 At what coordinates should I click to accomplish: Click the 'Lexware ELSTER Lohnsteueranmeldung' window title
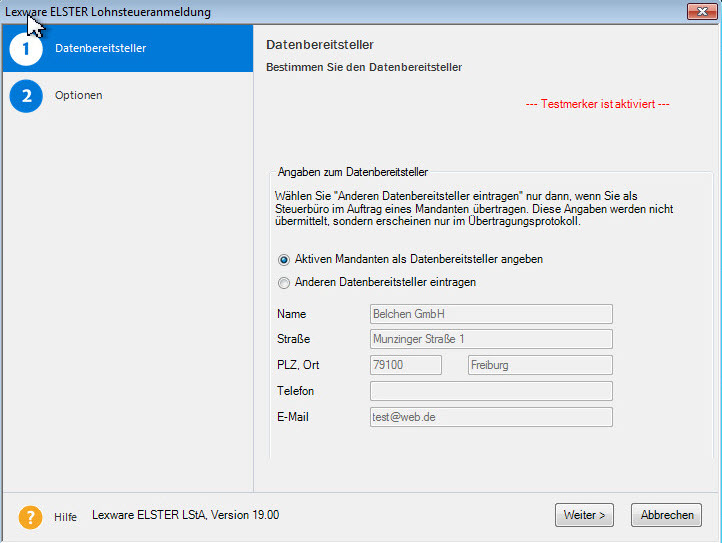click(108, 12)
